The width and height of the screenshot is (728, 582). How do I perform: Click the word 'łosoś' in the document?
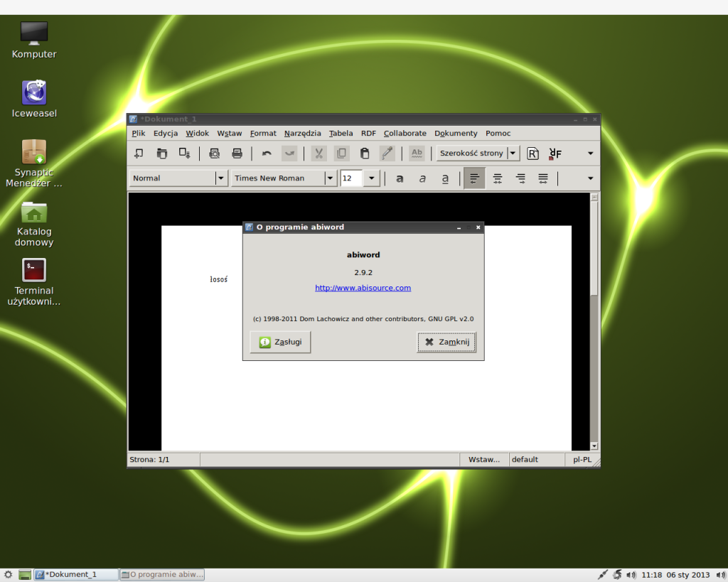tap(219, 279)
